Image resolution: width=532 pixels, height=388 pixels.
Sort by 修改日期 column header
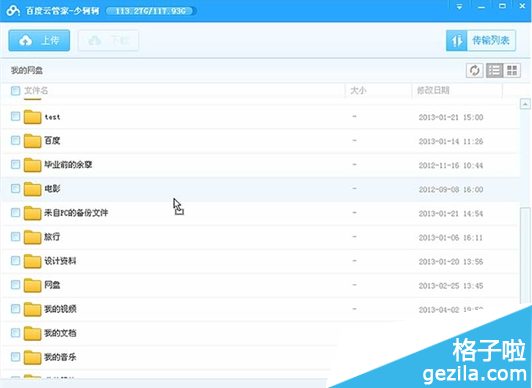coord(433,91)
